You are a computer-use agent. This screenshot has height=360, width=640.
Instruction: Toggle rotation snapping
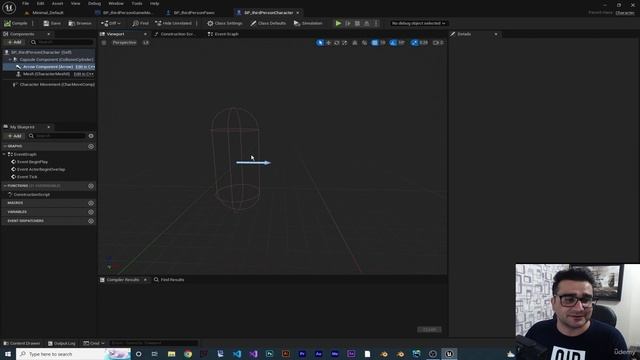[x=393, y=43]
